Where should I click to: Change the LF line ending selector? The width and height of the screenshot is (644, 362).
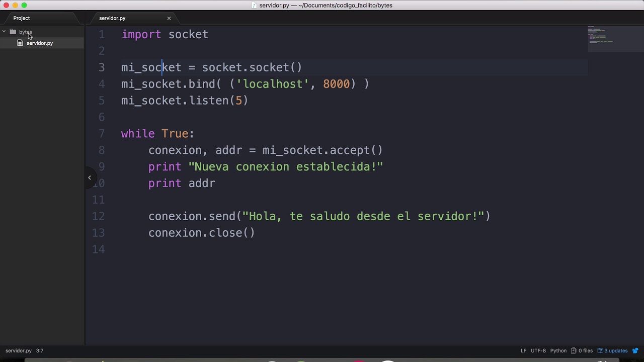[x=523, y=351]
